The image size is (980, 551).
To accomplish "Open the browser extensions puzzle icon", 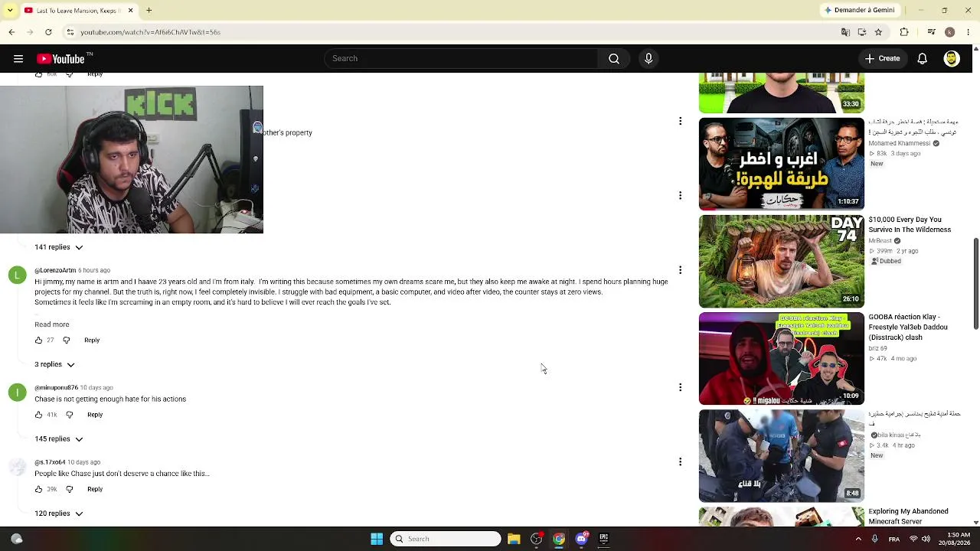I will (x=904, y=32).
